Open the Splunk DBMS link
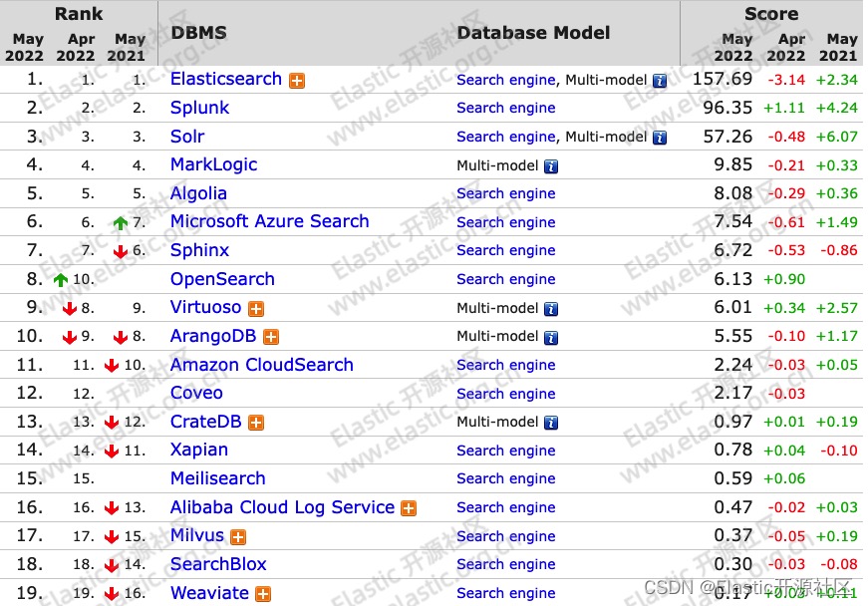This screenshot has width=868, height=606. tap(199, 108)
